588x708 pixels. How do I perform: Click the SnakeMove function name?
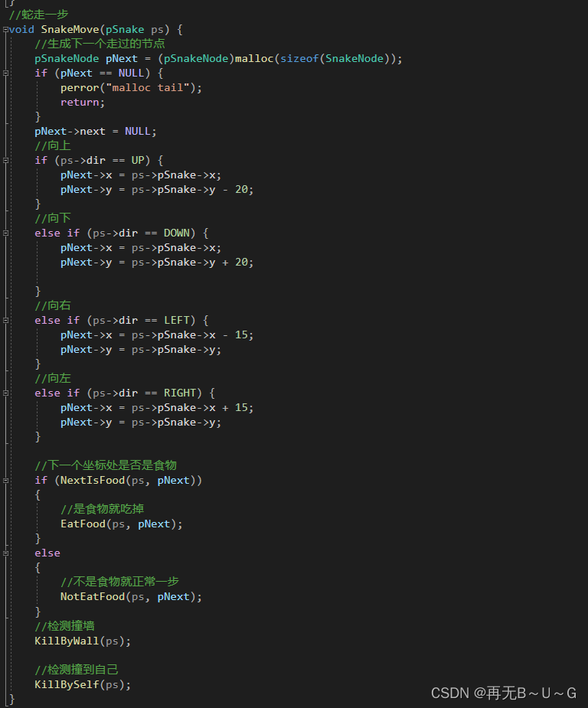tap(70, 29)
